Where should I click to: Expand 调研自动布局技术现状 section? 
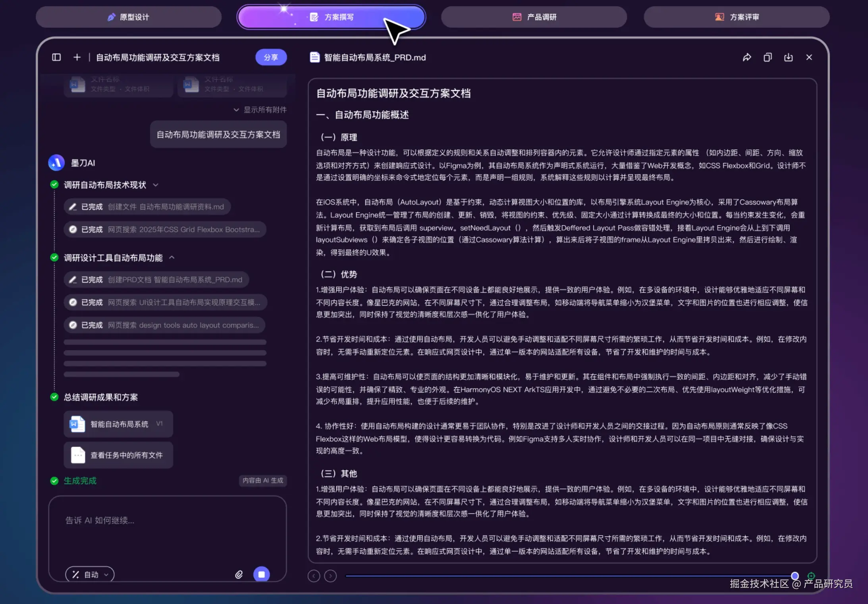(x=156, y=185)
